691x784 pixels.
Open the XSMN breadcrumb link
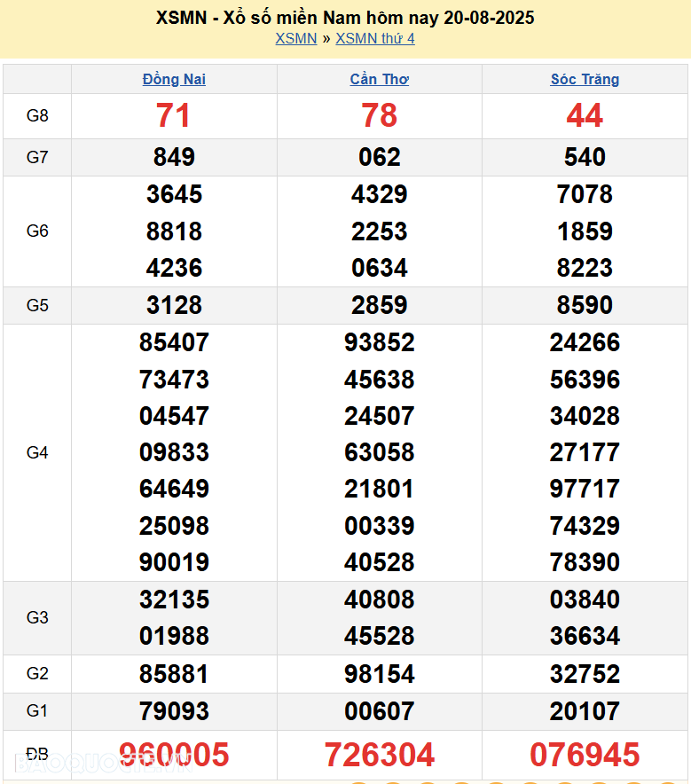click(295, 38)
